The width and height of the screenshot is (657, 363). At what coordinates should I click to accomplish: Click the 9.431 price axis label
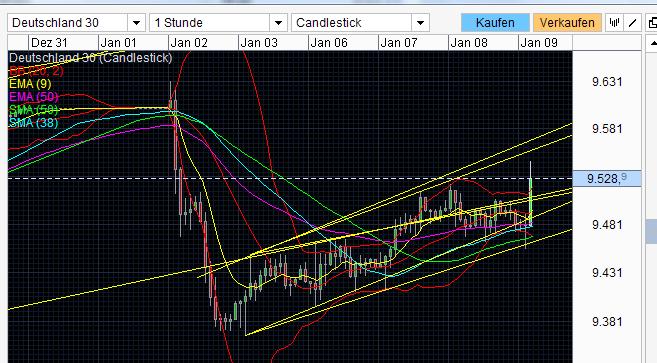coord(607,273)
